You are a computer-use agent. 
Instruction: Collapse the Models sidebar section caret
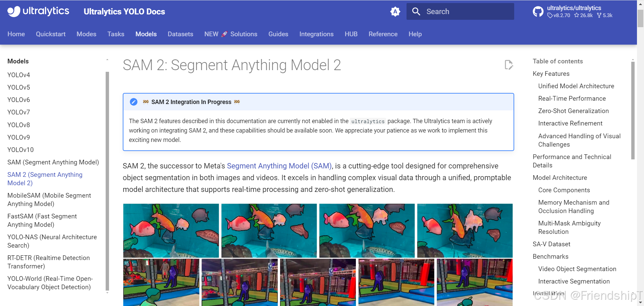(107, 59)
